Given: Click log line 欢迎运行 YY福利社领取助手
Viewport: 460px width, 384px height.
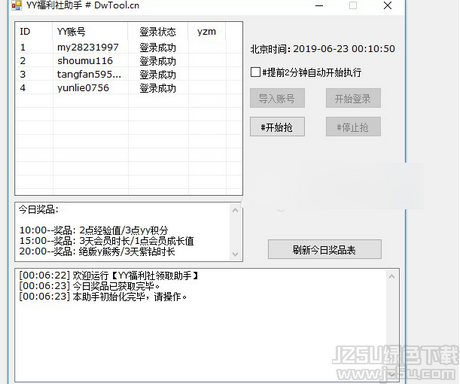Looking at the screenshot, I should pos(109,275).
